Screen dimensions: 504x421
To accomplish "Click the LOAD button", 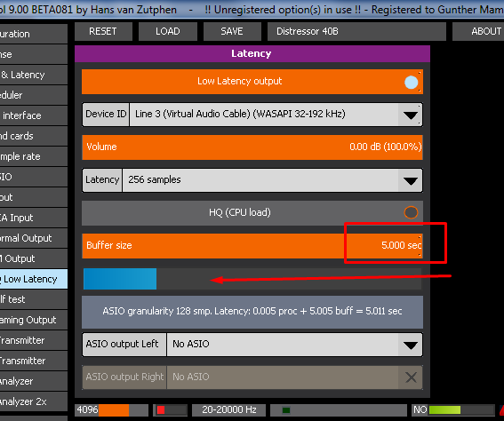I will [168, 31].
